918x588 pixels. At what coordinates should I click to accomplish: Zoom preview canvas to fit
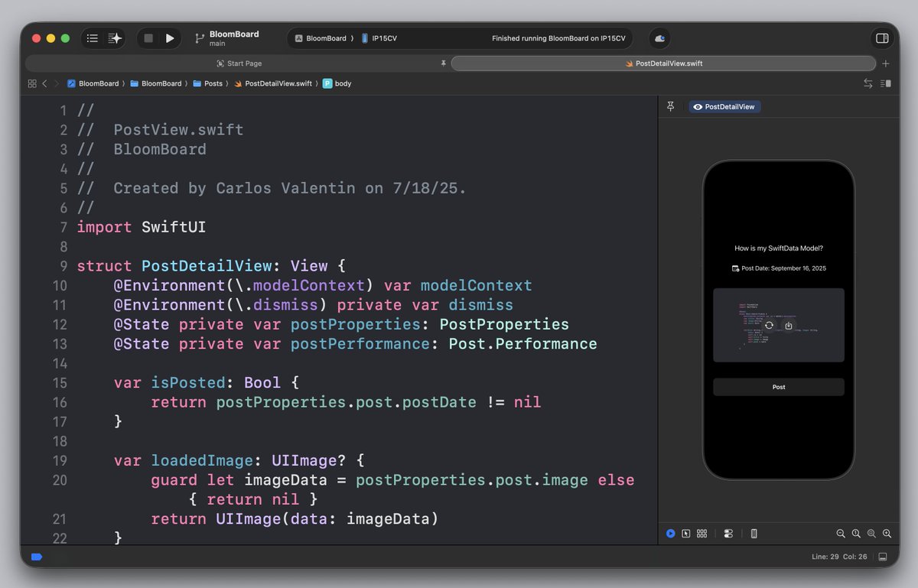[871, 534]
